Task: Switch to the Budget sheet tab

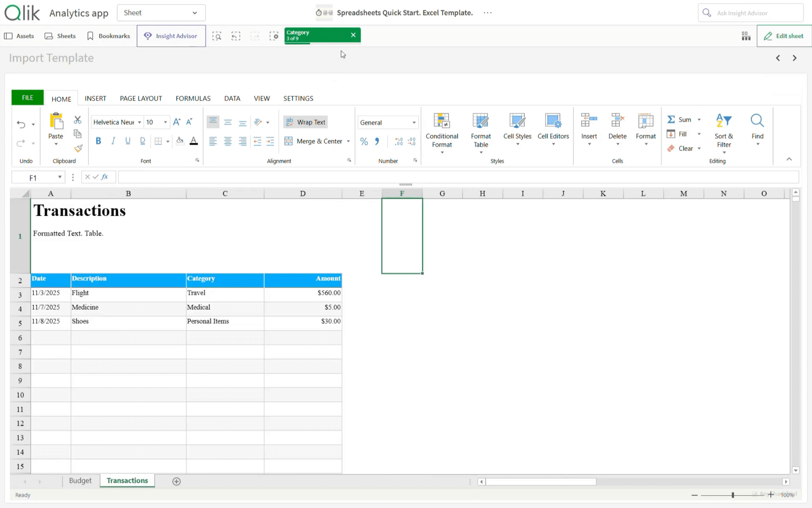Action: [80, 481]
